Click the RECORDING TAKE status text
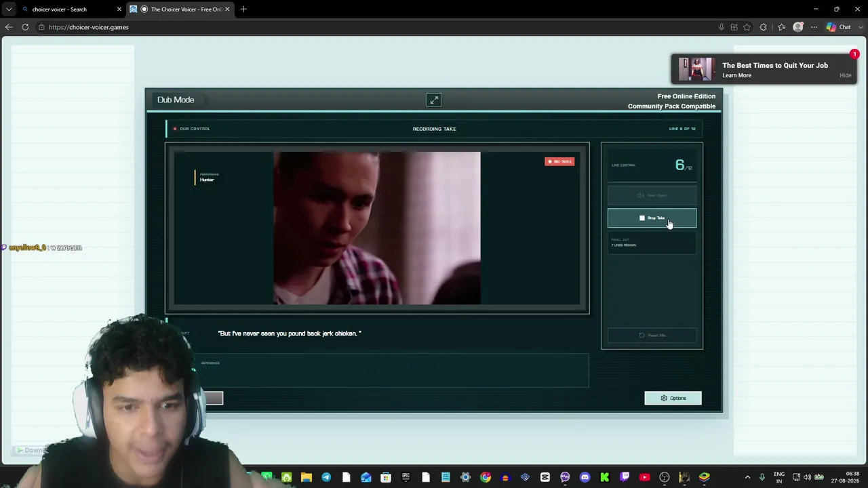 click(434, 129)
